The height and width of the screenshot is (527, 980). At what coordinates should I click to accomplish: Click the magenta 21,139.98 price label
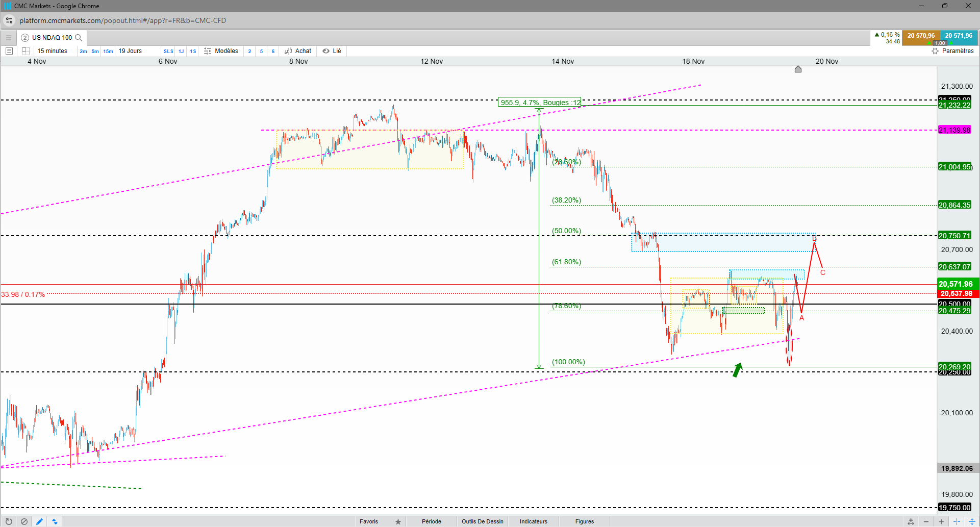[x=954, y=130]
